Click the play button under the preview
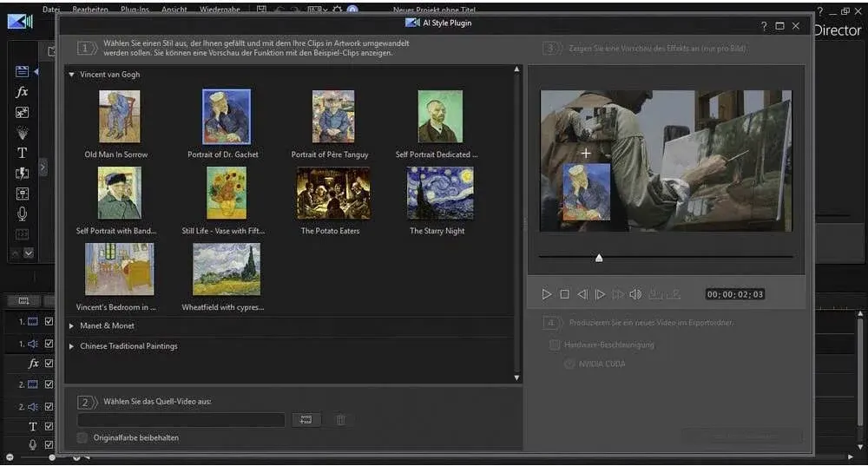 [x=547, y=294]
